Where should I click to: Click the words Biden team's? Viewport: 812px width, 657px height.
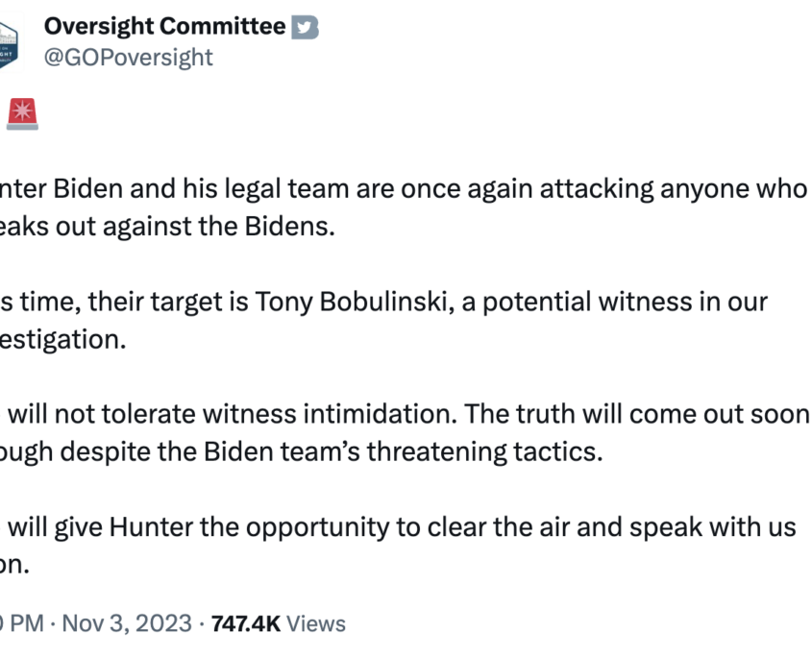(282, 452)
